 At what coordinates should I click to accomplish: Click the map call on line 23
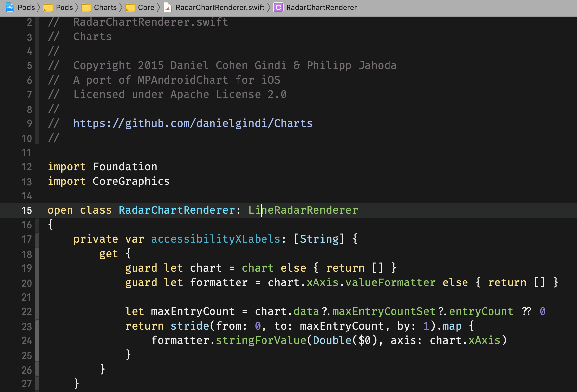point(452,326)
